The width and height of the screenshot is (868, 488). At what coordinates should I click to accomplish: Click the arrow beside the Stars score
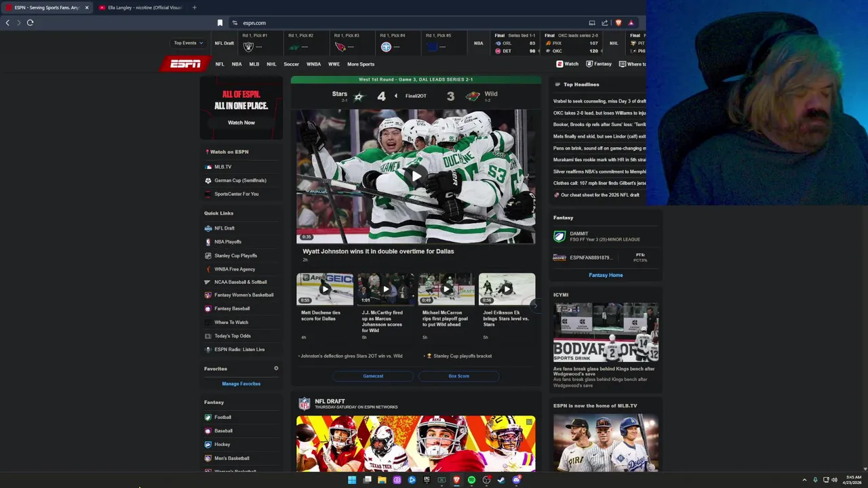pyautogui.click(x=396, y=96)
